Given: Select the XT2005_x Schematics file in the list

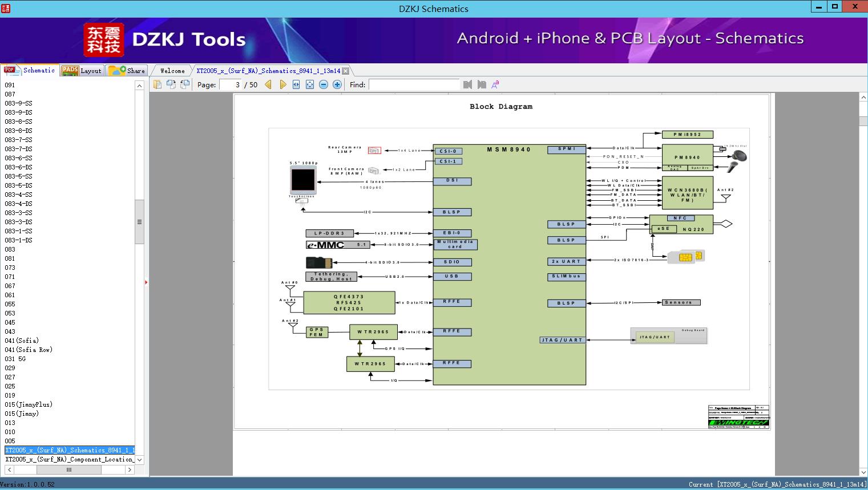Looking at the screenshot, I should click(x=70, y=450).
